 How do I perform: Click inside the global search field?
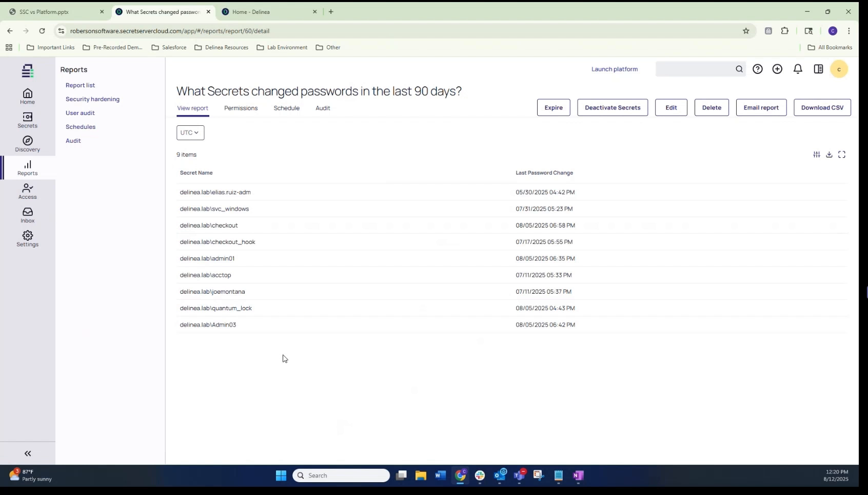[698, 69]
